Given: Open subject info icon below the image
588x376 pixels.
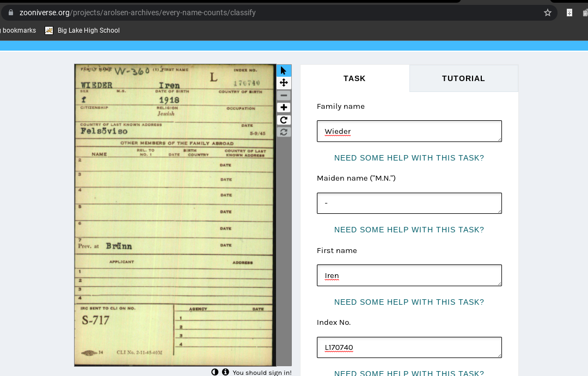Looking at the screenshot, I should [225, 372].
